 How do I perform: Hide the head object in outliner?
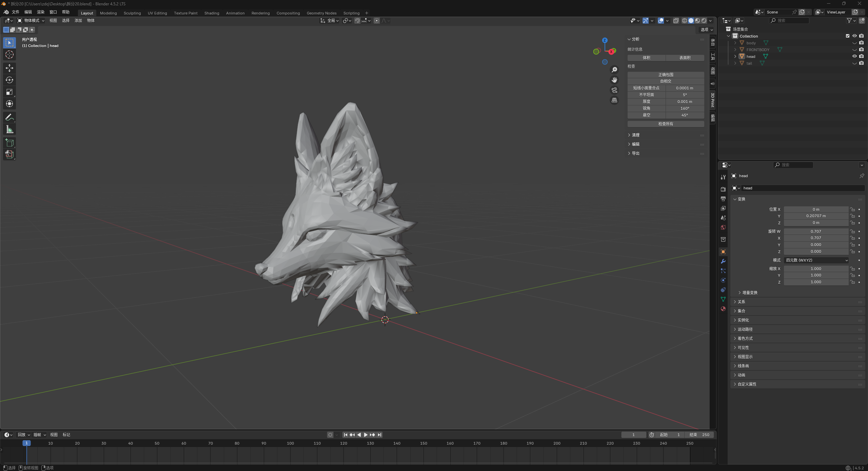tap(854, 56)
